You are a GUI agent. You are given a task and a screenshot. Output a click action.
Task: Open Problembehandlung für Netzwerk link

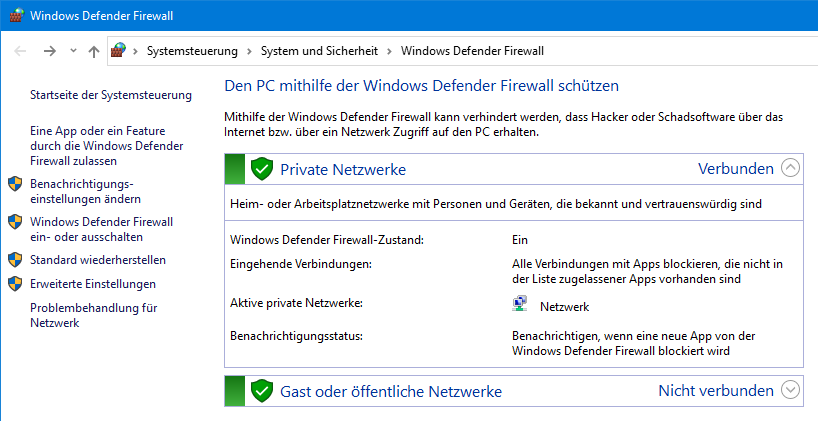(94, 315)
